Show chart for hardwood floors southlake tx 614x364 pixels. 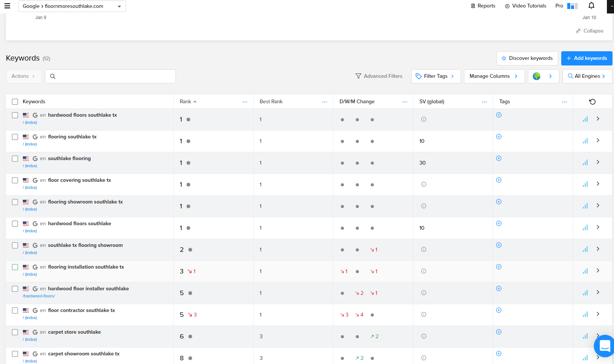coord(585,119)
